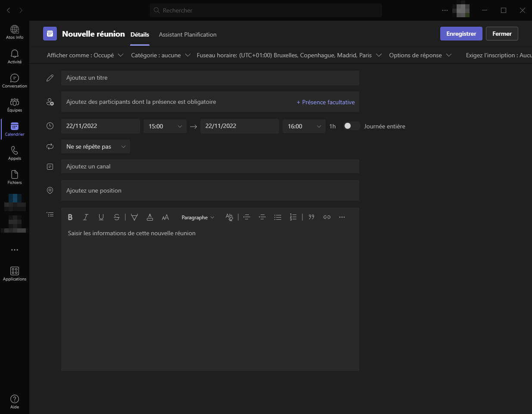Open the Fichiers section

coord(15,177)
